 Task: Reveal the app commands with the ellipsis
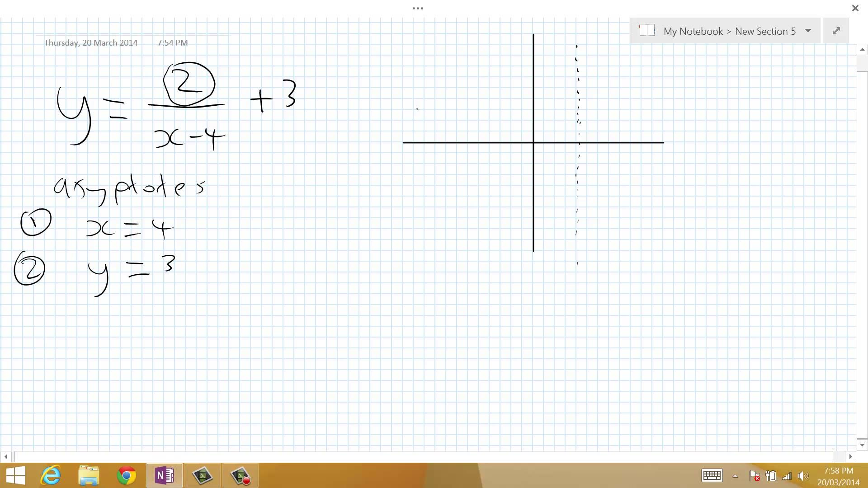coord(417,8)
